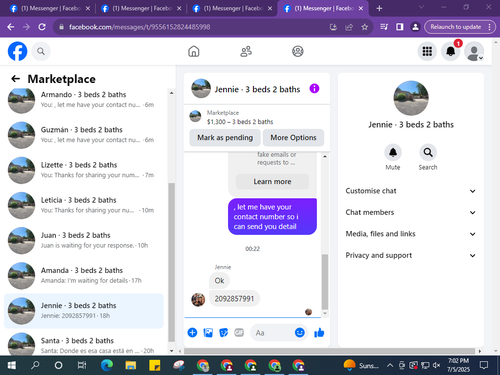
Task: Open Leticia 3 beds 2 baths chat
Action: 84,205
